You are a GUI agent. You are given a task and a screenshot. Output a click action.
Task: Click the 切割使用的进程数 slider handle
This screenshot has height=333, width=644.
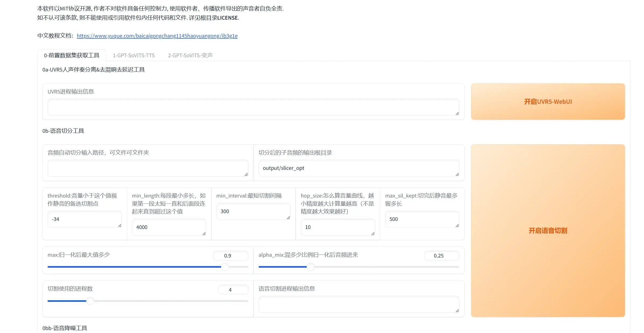pyautogui.click(x=90, y=301)
